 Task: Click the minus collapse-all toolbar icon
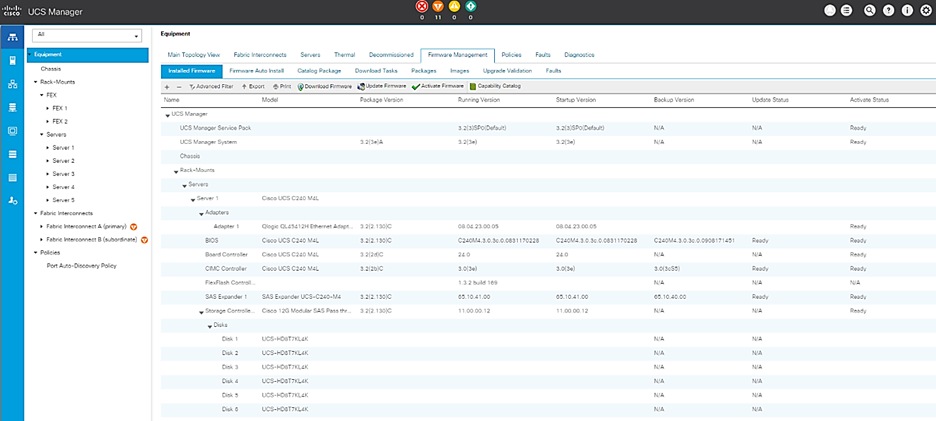tap(179, 87)
